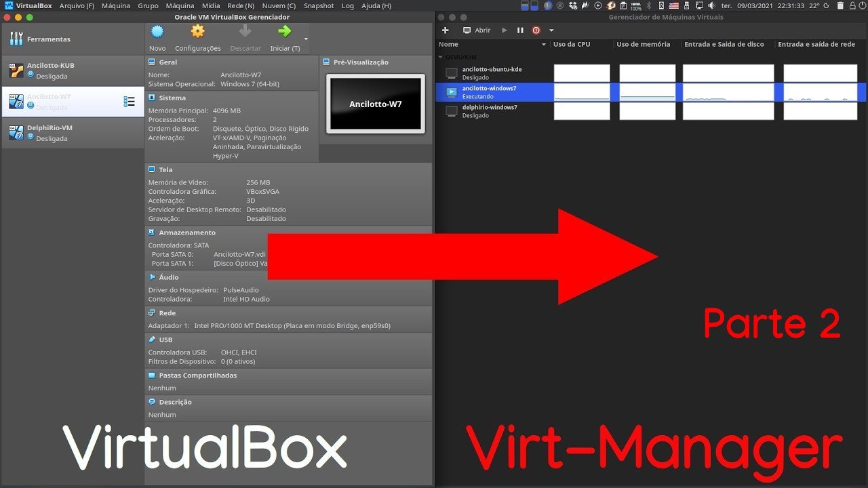Image resolution: width=868 pixels, height=488 pixels.
Task: Open the USB section settings link
Action: 165,340
